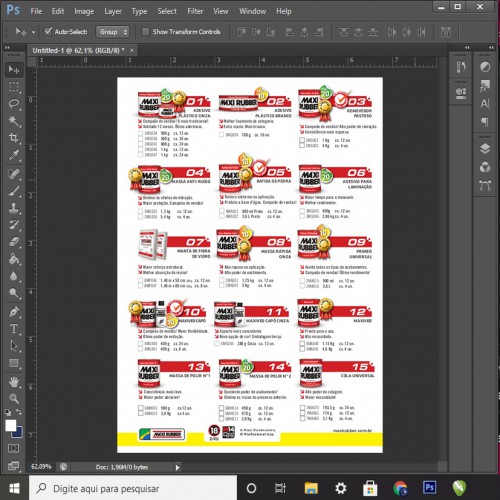Distribute top edges in options bar

(x=344, y=32)
